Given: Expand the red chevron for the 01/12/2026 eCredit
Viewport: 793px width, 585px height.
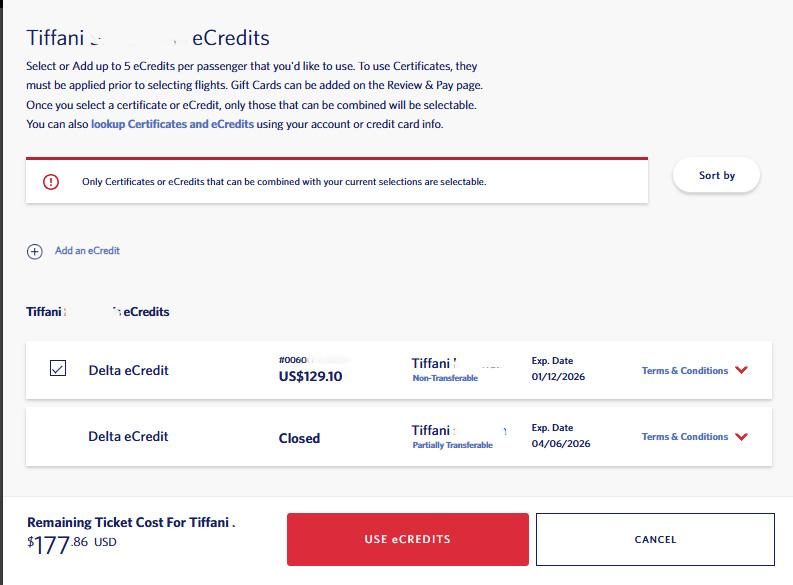Looking at the screenshot, I should point(741,370).
